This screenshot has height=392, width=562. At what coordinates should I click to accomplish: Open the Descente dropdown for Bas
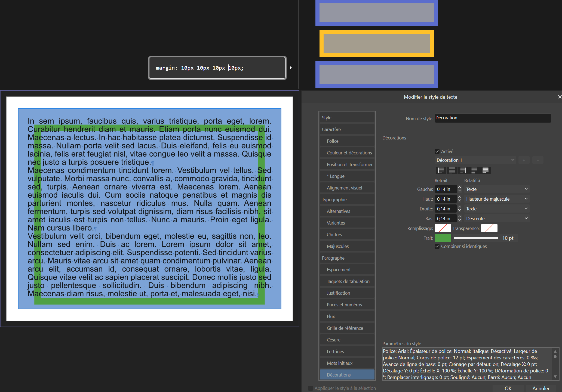497,219
